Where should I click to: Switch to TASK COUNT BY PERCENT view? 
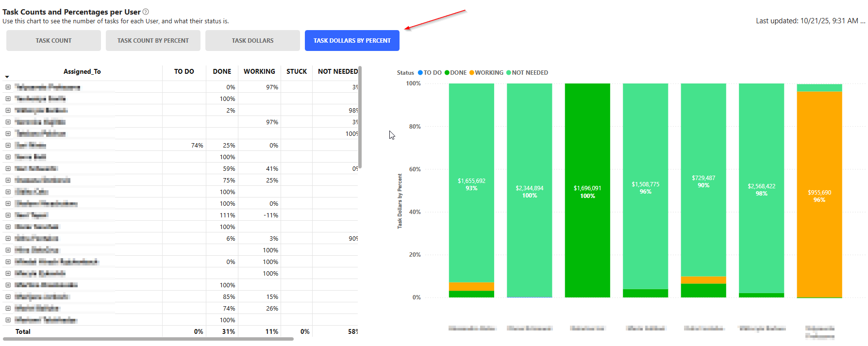tap(153, 41)
